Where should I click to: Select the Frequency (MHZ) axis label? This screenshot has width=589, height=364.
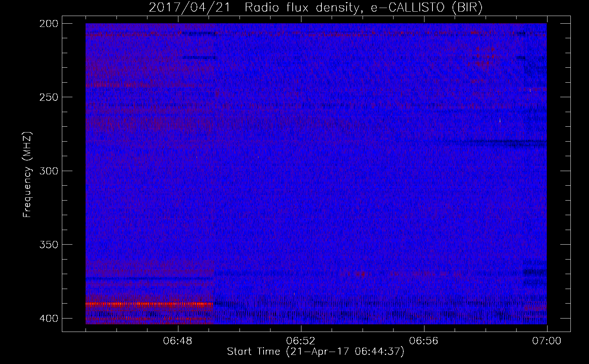27,174
